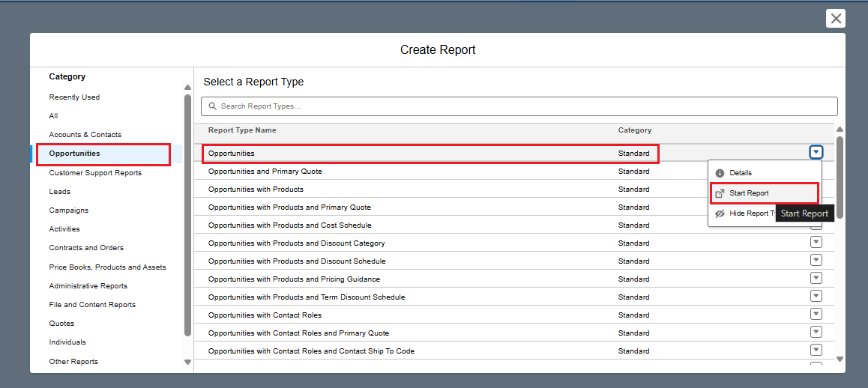Click into the Search Report Types field
868x388 pixels.
519,106
